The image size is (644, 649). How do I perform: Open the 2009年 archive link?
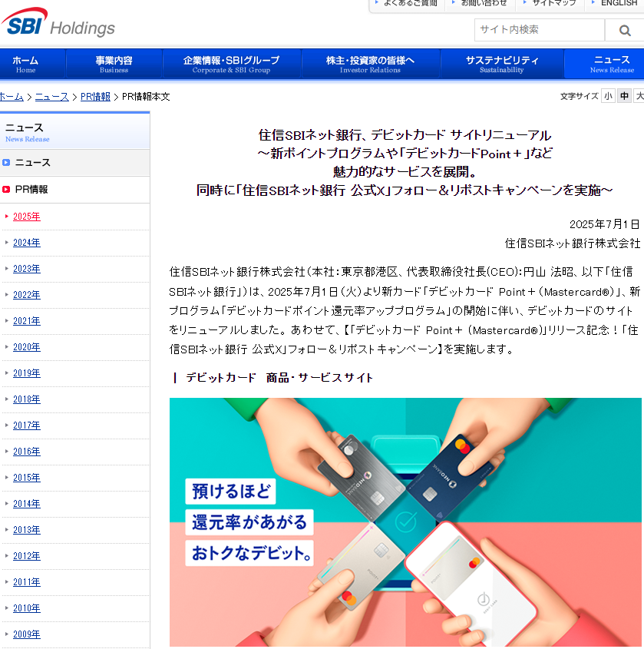click(26, 634)
